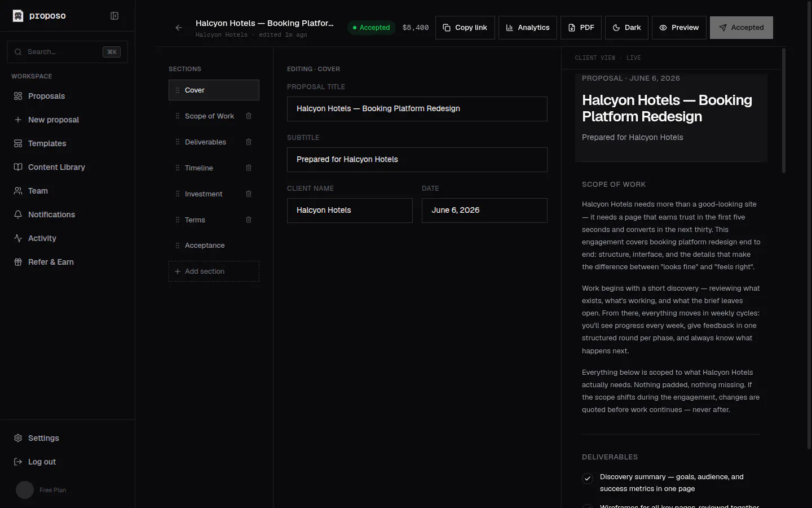
Task: Select the Investment section
Action: coord(204,194)
